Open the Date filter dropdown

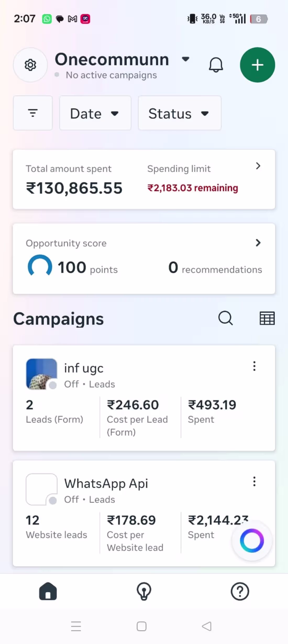tap(95, 113)
